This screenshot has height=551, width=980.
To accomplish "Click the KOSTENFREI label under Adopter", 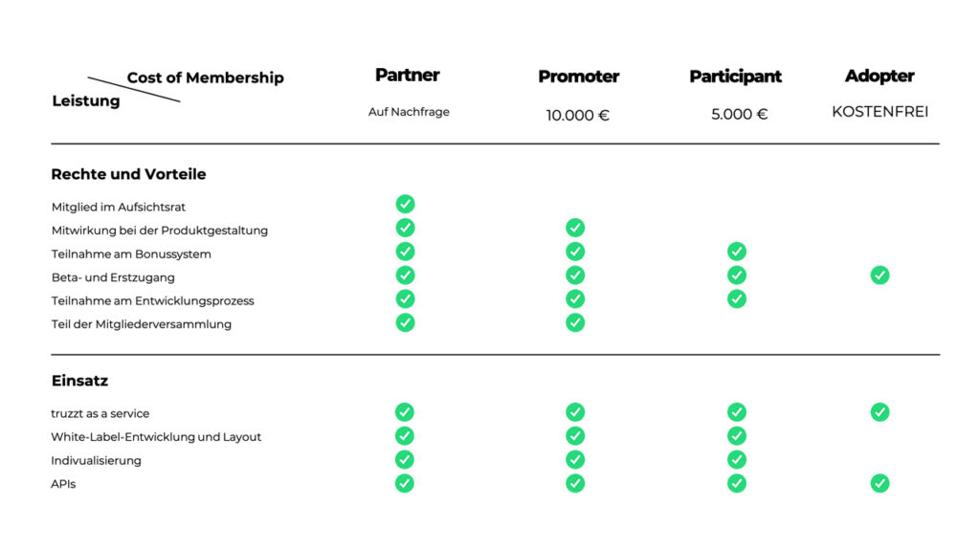I will click(x=880, y=112).
